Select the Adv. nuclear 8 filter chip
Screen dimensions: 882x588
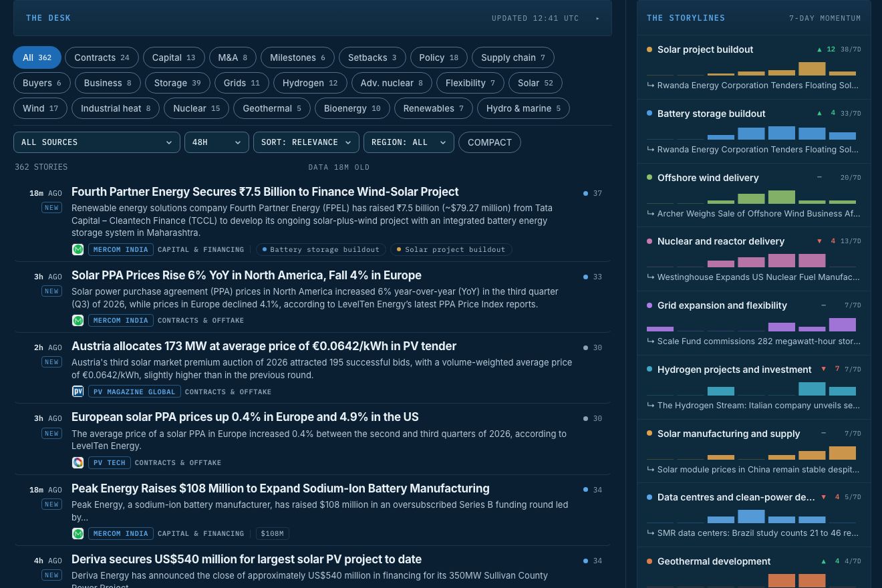(392, 83)
